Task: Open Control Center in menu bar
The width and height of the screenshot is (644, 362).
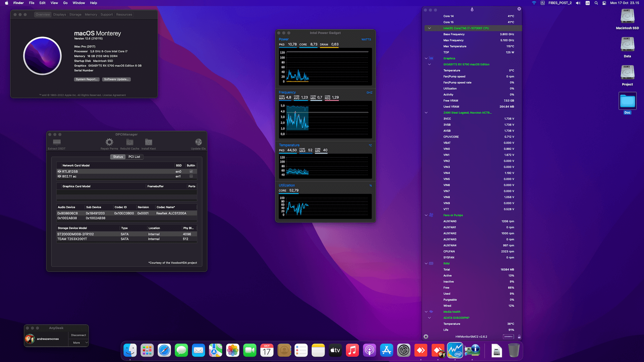Action: [x=604, y=3]
